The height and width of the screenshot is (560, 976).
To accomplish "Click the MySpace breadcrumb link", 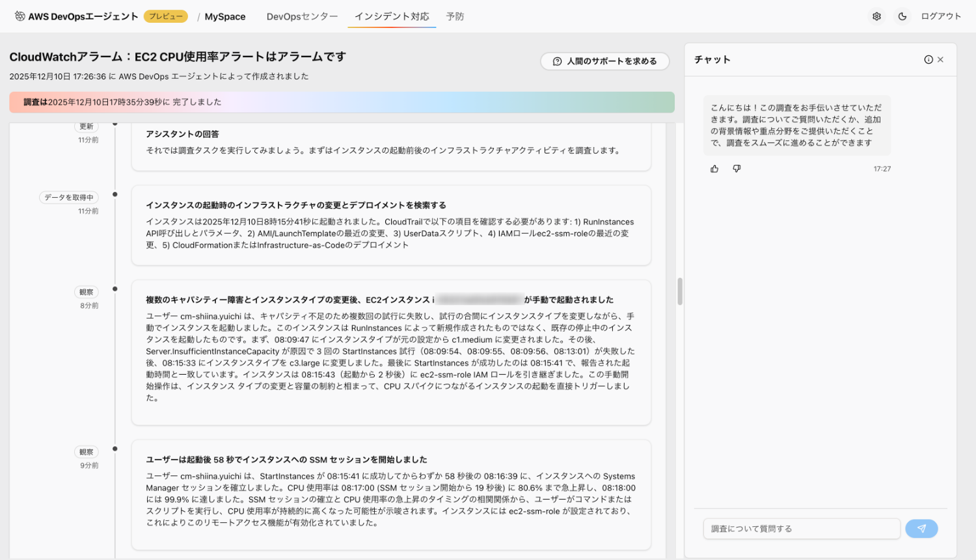I will point(225,16).
